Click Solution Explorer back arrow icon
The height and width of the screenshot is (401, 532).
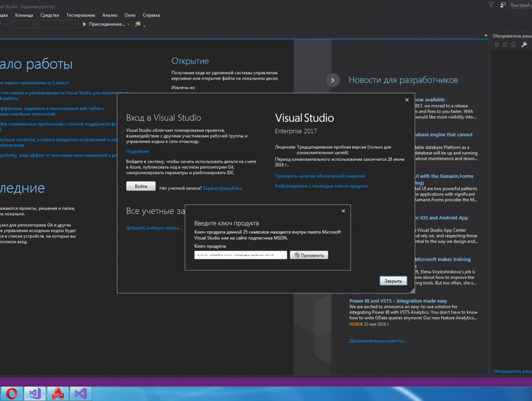497,45
